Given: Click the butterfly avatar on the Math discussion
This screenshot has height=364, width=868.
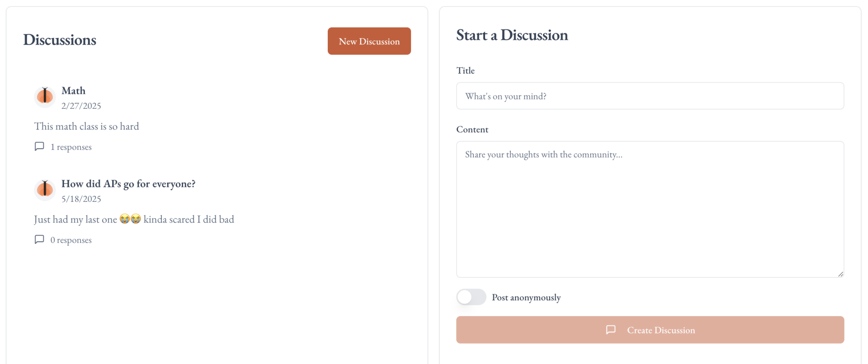Looking at the screenshot, I should click(x=45, y=96).
